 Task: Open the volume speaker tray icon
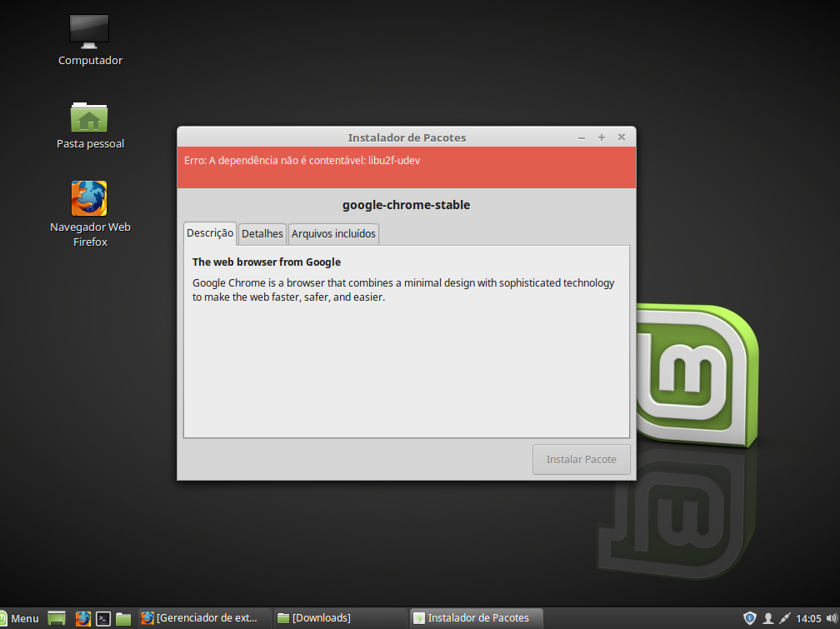click(x=832, y=618)
